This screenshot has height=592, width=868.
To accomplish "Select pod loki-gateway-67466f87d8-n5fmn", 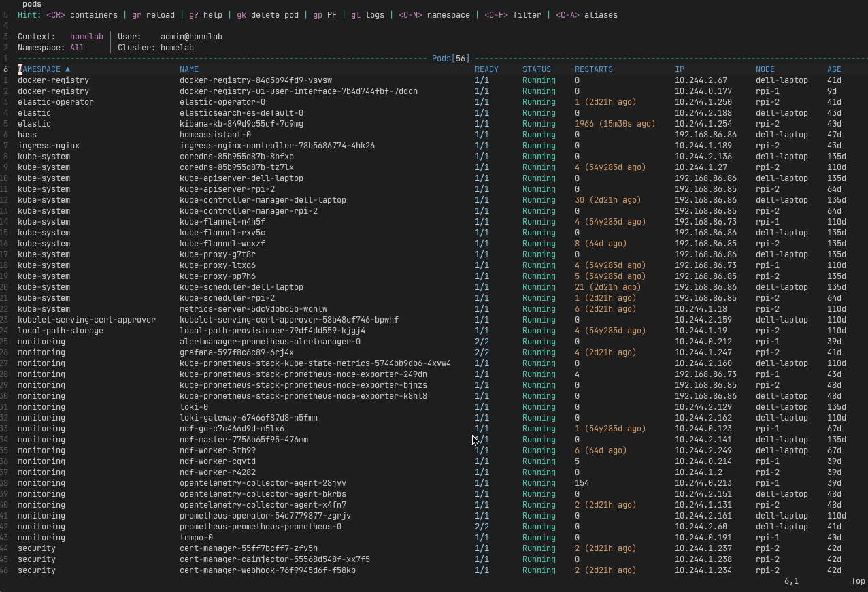I will click(x=248, y=418).
